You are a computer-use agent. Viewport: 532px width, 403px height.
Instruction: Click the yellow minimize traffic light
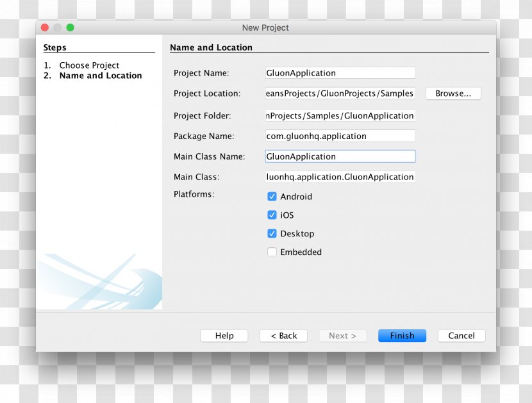(x=57, y=28)
